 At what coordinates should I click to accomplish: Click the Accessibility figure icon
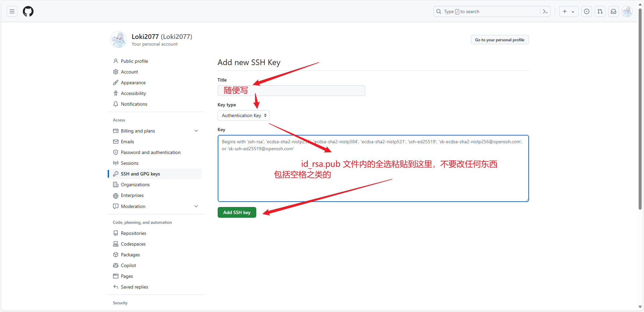click(116, 93)
